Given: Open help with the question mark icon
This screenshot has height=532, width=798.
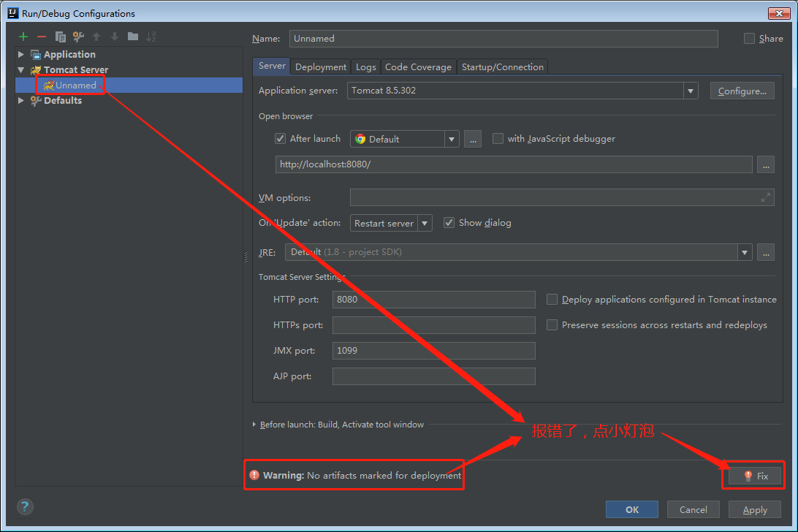Looking at the screenshot, I should pyautogui.click(x=25, y=506).
